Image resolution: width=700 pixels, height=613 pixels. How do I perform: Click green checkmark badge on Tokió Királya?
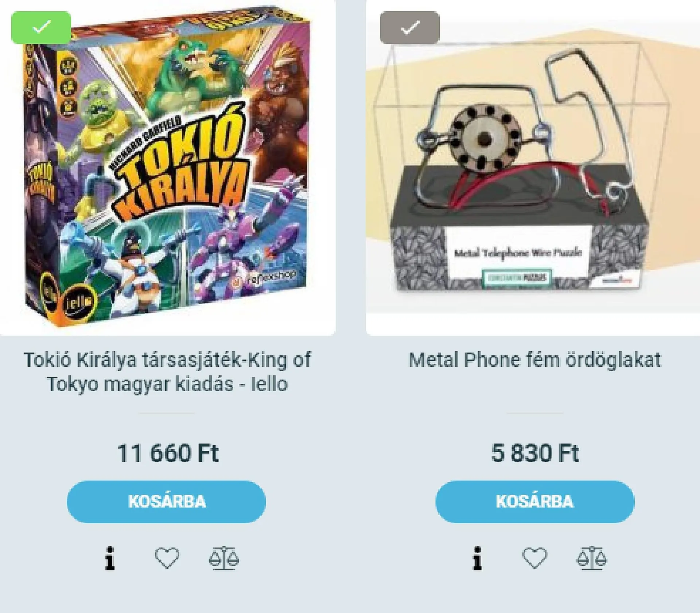41,28
